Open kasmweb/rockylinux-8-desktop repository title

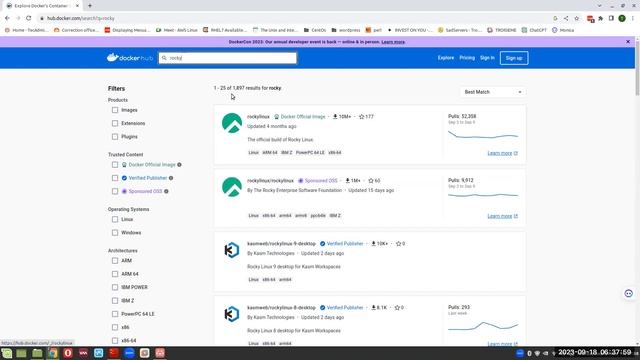(281, 307)
